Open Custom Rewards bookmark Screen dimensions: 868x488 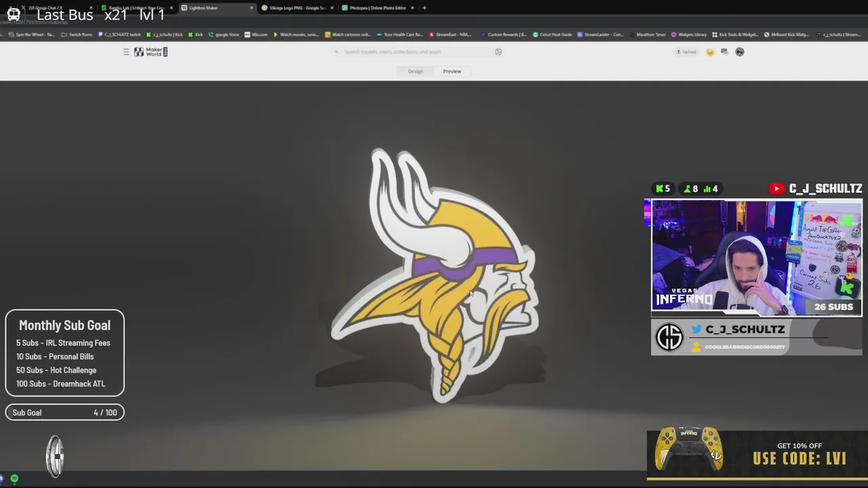[503, 35]
